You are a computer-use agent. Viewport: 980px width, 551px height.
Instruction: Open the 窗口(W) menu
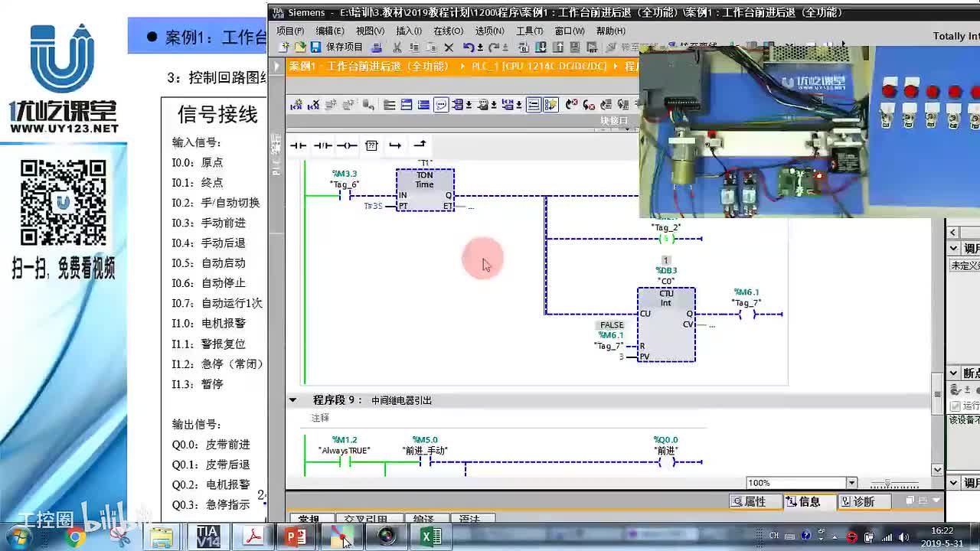[x=569, y=31]
